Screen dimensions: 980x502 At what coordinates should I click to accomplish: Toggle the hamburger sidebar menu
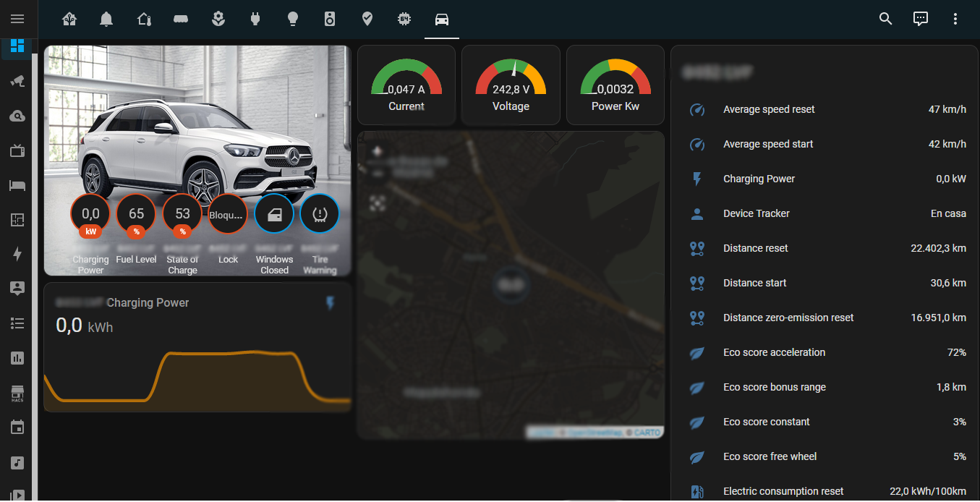point(17,19)
